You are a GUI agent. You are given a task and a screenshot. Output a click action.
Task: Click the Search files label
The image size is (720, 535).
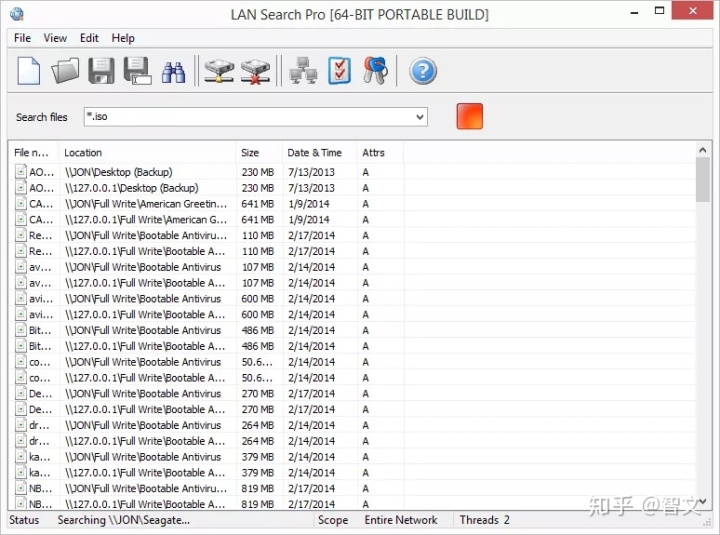pos(41,117)
